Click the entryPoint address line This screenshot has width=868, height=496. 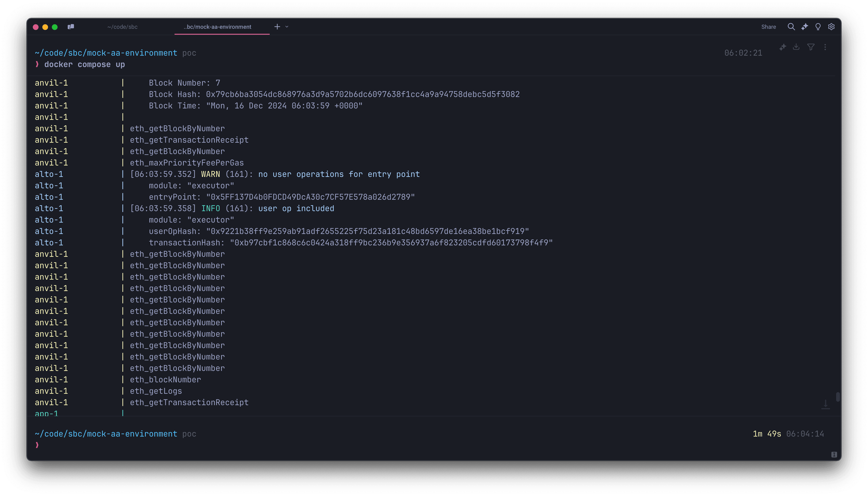coord(282,197)
